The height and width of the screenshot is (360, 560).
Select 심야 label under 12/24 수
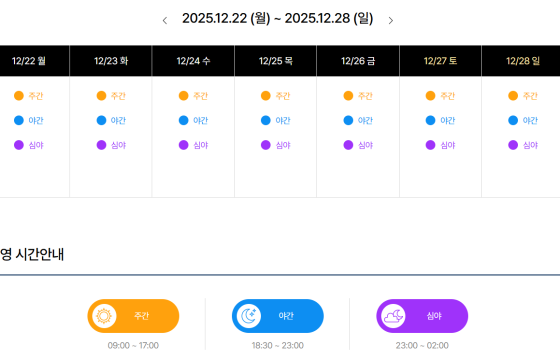[201, 145]
